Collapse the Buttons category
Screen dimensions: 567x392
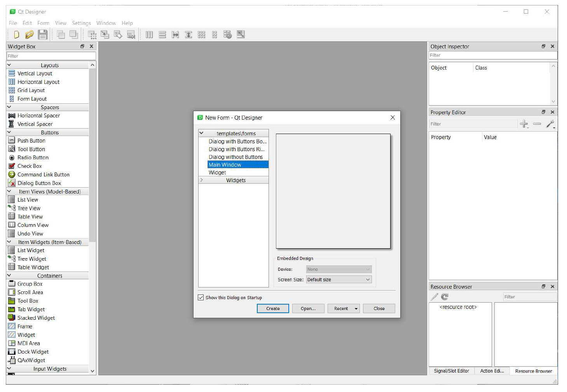click(9, 132)
